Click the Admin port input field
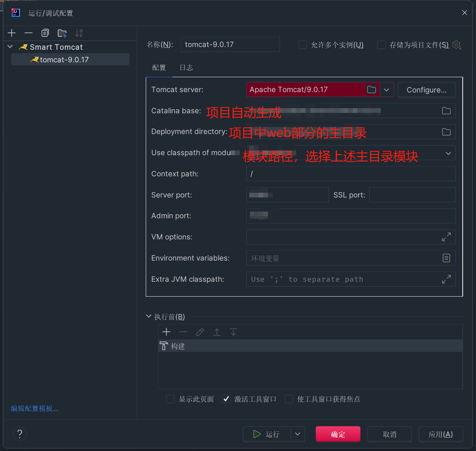 click(x=351, y=216)
